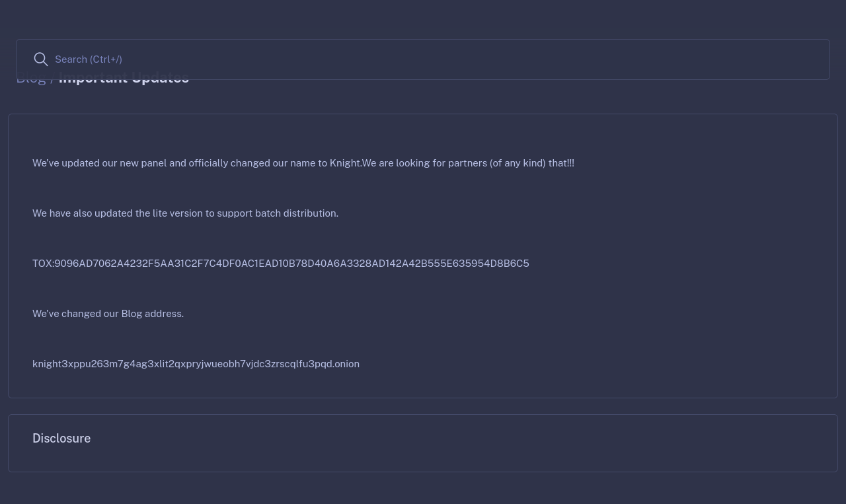
Task: Click the "(of any kind)" text in first paragraph
Action: tap(518, 162)
